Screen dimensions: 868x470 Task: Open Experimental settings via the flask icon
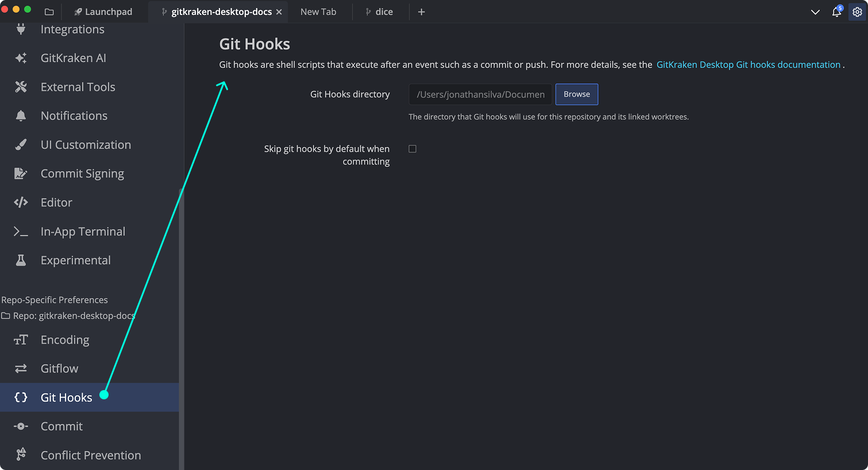coord(21,260)
